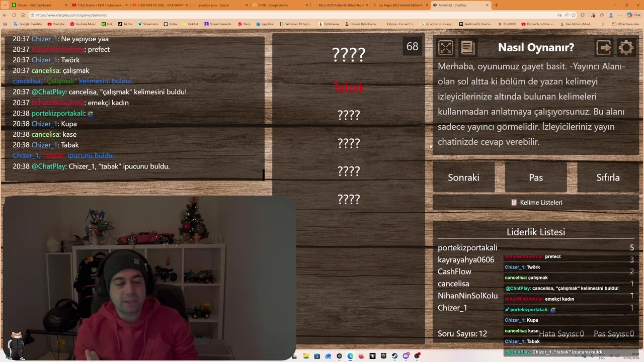Screen dimensions: 644x362
Task: Open Steam from the taskbar
Action: point(394,356)
